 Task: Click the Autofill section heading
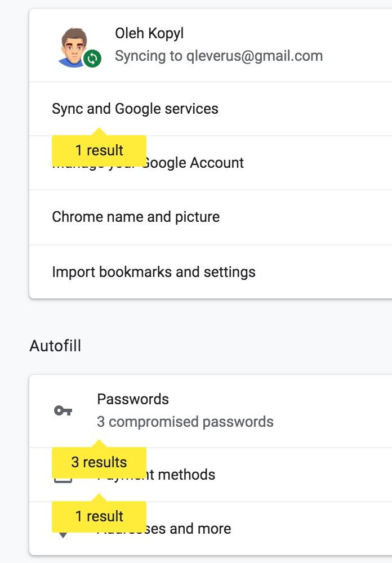coord(55,346)
